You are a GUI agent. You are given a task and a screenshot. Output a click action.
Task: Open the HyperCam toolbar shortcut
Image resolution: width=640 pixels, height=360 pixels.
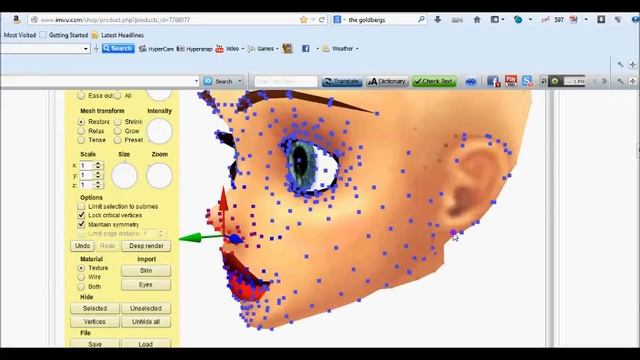157,49
